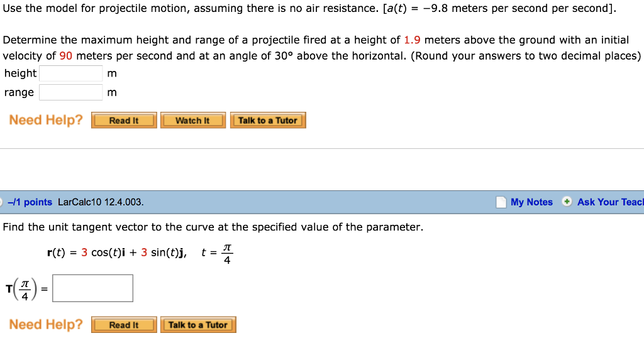Select Talk to a Tutor for tangent question
The image size is (644, 348).
click(198, 325)
